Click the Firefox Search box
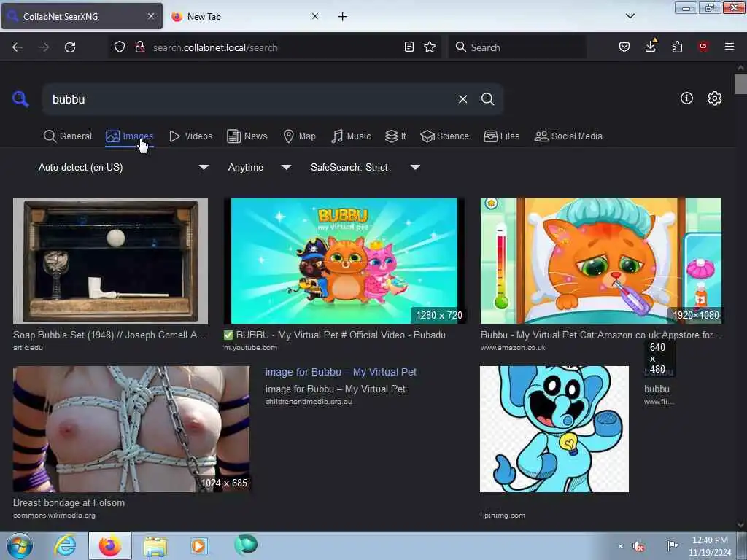 click(517, 47)
